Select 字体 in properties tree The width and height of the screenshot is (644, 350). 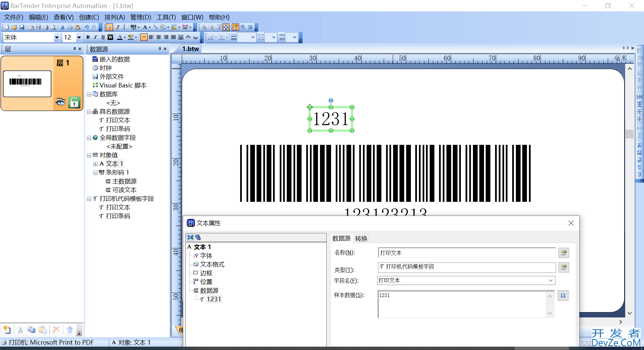coord(206,255)
